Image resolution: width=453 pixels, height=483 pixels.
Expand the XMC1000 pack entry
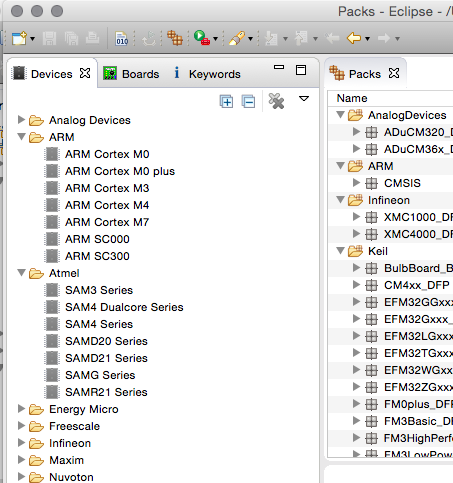356,217
